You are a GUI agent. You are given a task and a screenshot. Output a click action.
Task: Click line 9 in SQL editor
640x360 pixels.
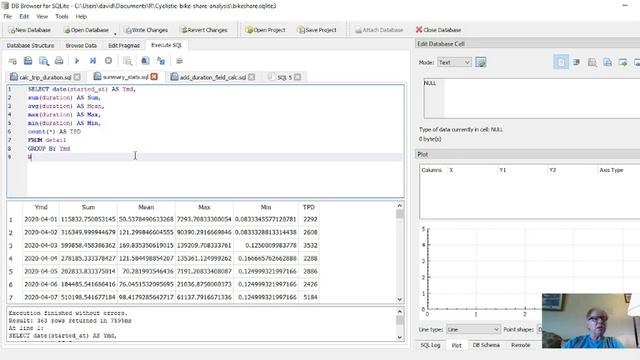(x=215, y=157)
